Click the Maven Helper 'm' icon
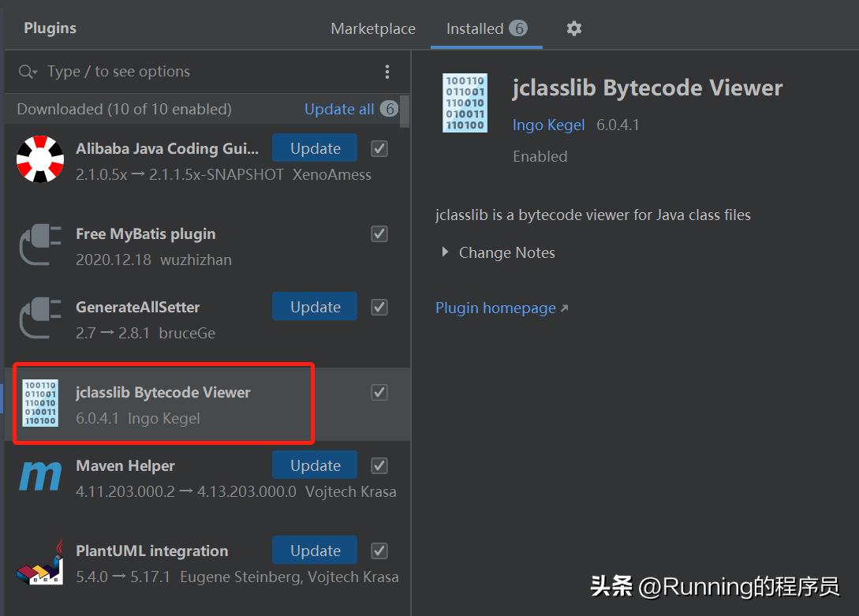Image resolution: width=859 pixels, height=616 pixels. tap(40, 476)
